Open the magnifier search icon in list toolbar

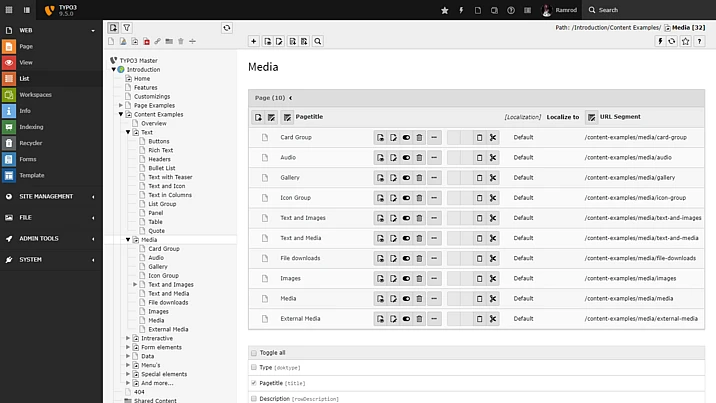[x=318, y=41]
